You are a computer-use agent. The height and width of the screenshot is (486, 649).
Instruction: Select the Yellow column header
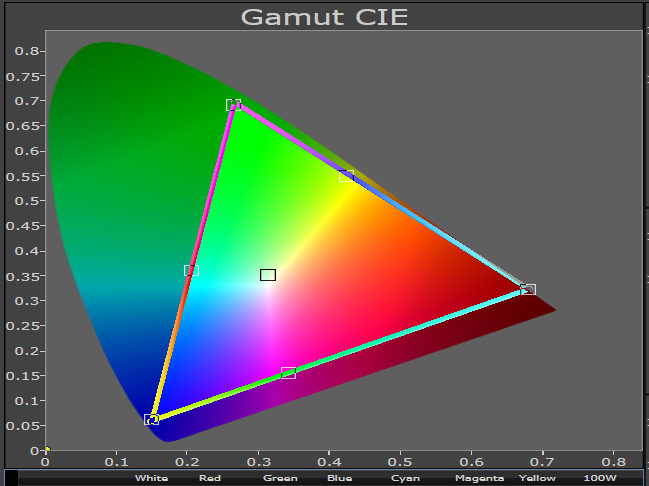pyautogui.click(x=537, y=478)
